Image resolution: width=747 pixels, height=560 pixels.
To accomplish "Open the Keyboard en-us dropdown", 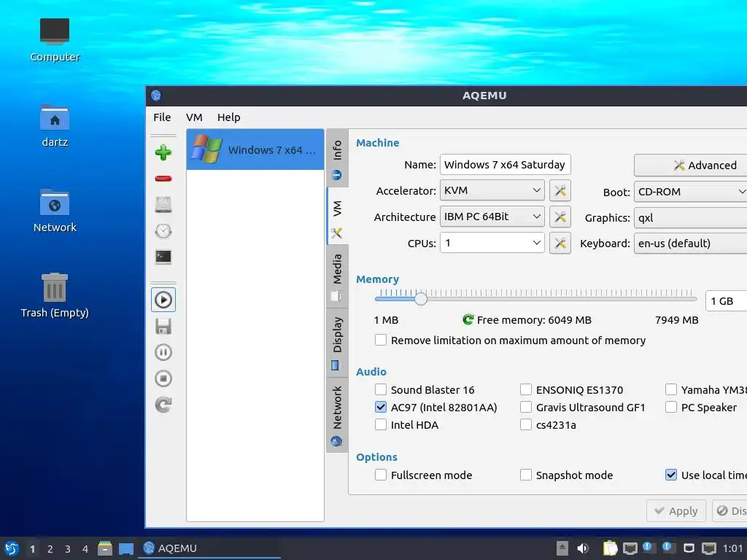I will pos(691,244).
